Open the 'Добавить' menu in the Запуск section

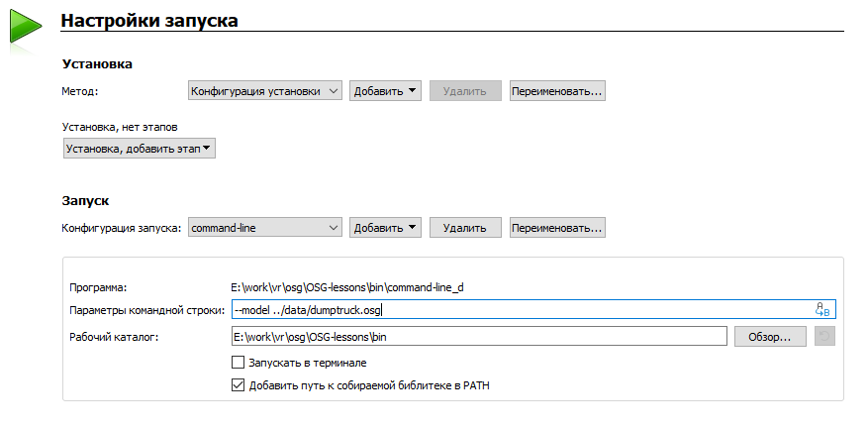[386, 228]
